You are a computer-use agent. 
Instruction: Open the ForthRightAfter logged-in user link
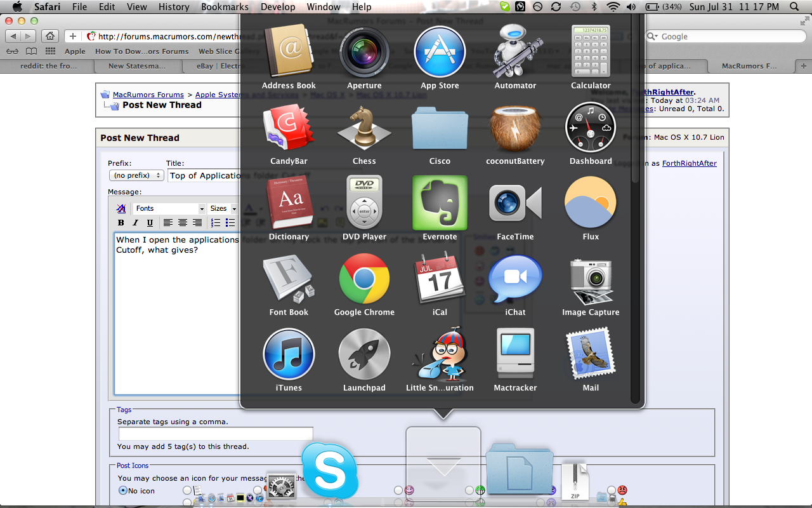pos(690,163)
